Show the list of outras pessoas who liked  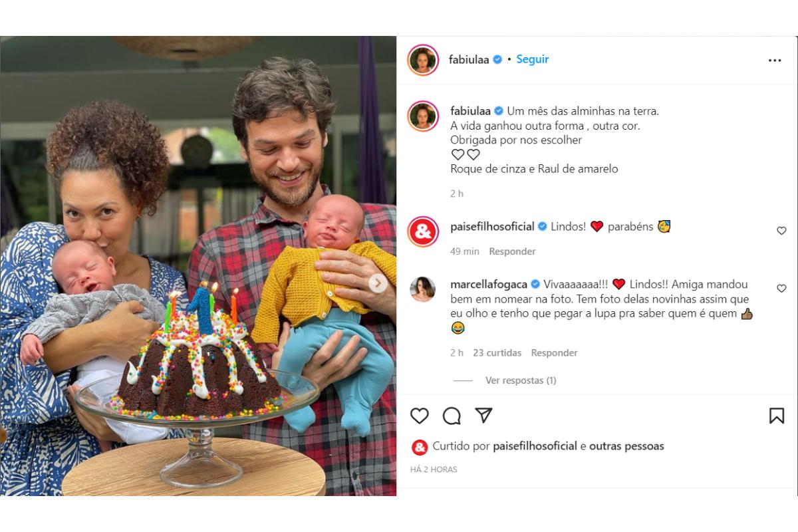coord(626,446)
